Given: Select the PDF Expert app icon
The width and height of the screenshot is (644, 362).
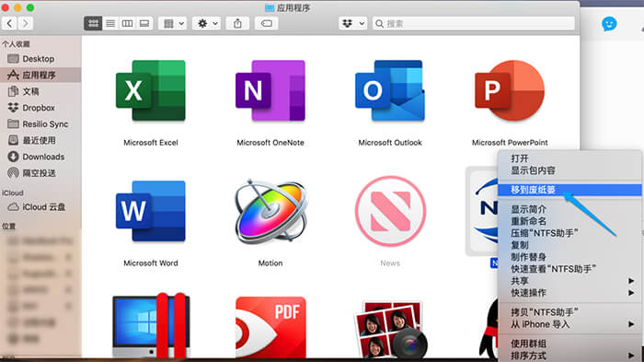Looking at the screenshot, I should 270,327.
